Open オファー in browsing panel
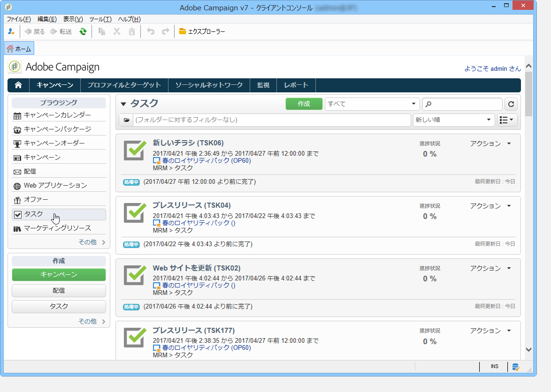Image resolution: width=551 pixels, height=392 pixels. [59, 199]
